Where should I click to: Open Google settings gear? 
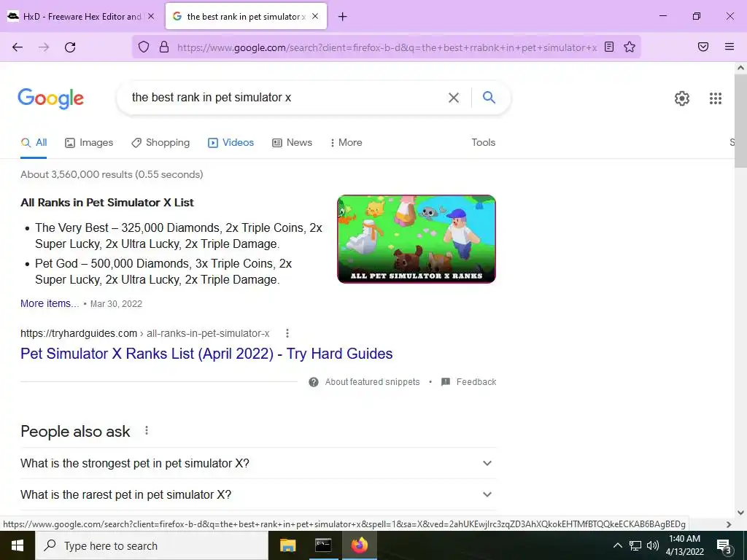[x=682, y=98]
